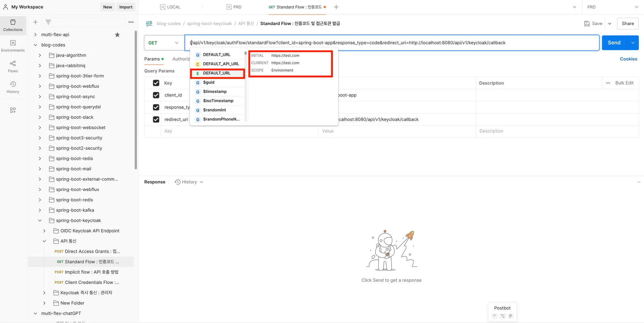The height and width of the screenshot is (323, 644).
Task: Open the configure workspace sidebar grid icon
Action: [x=13, y=110]
